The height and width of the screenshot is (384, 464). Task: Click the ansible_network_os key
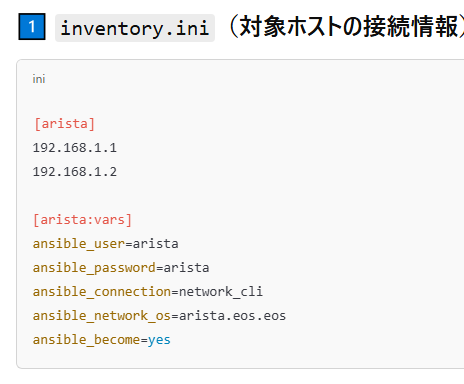coord(102,316)
